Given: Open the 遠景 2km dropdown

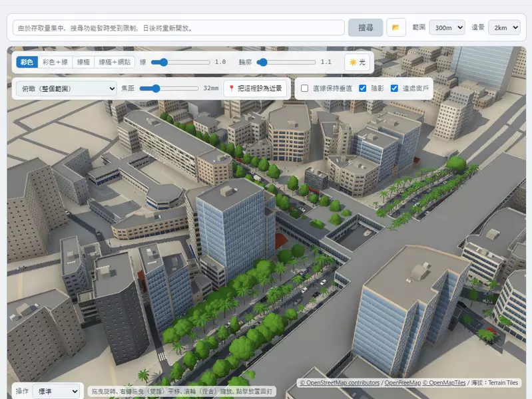Looking at the screenshot, I should click(x=504, y=27).
